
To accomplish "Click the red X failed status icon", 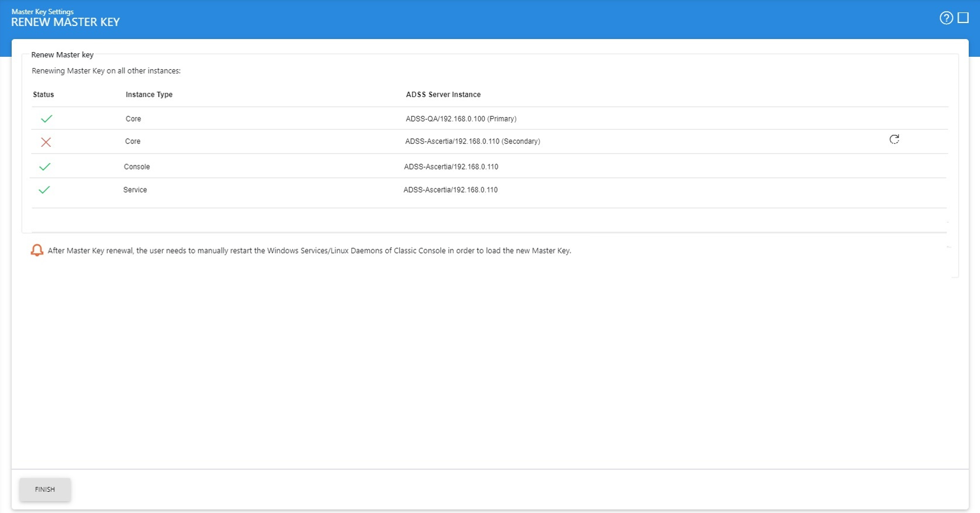I will coord(46,142).
